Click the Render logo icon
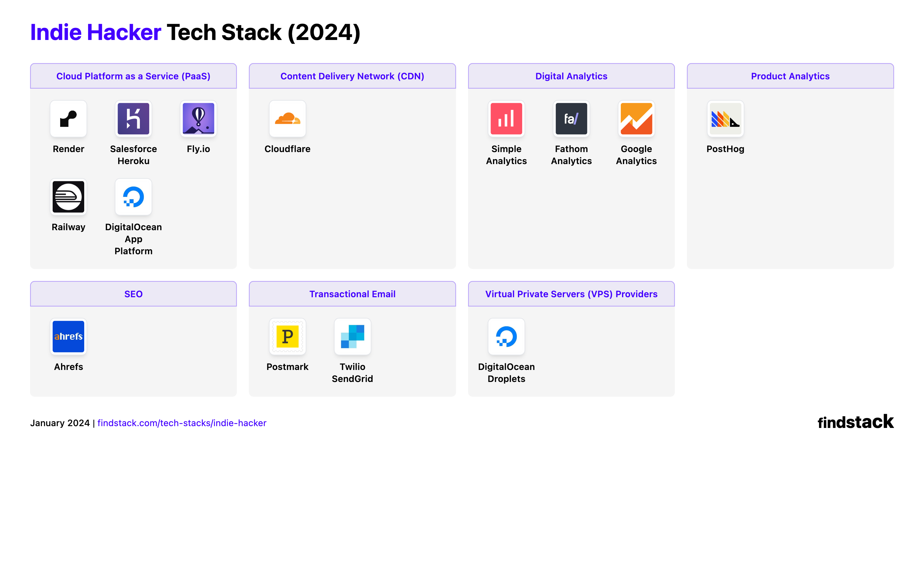This screenshot has width=924, height=577. point(68,119)
